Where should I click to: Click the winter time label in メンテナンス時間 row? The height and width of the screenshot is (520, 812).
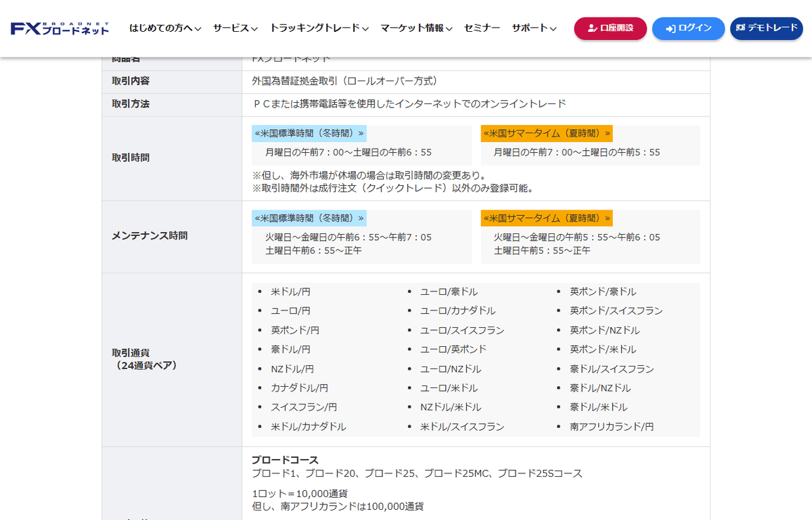[x=309, y=218]
